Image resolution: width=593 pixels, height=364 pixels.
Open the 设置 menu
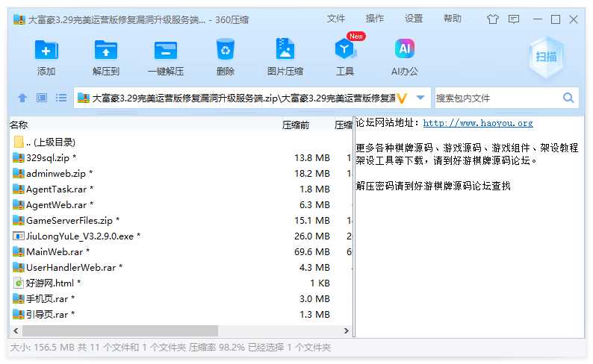click(x=414, y=19)
